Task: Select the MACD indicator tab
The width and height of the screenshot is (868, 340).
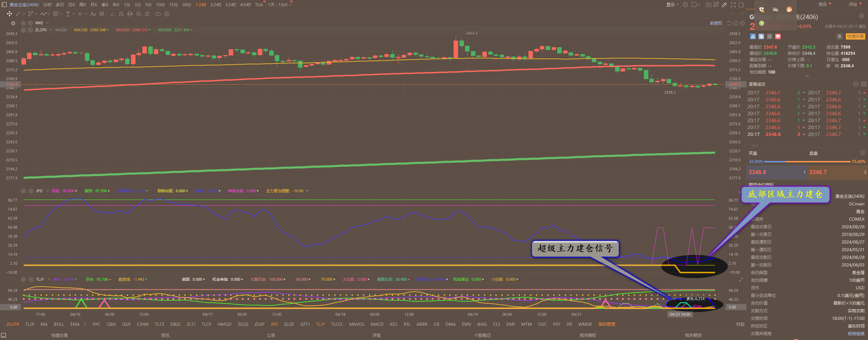Action: (377, 324)
